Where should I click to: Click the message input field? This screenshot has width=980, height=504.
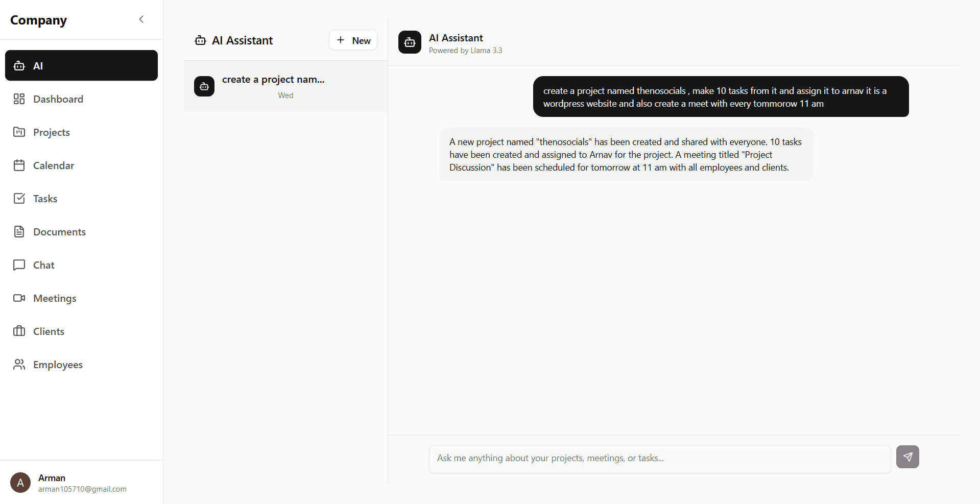pyautogui.click(x=659, y=459)
